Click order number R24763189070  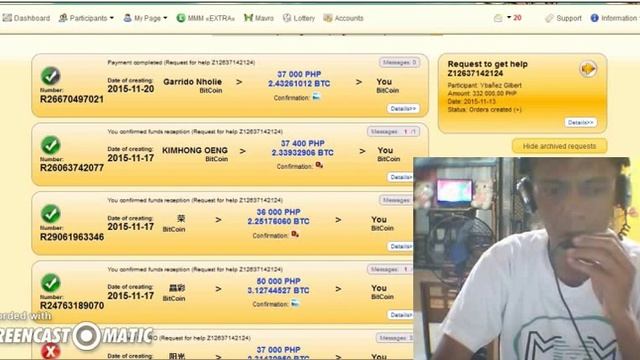pos(72,305)
